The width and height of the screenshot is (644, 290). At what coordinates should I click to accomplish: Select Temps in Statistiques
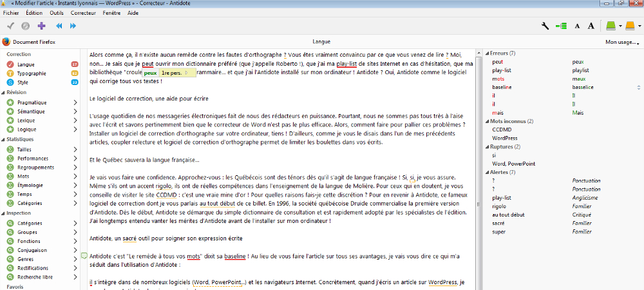tap(24, 194)
